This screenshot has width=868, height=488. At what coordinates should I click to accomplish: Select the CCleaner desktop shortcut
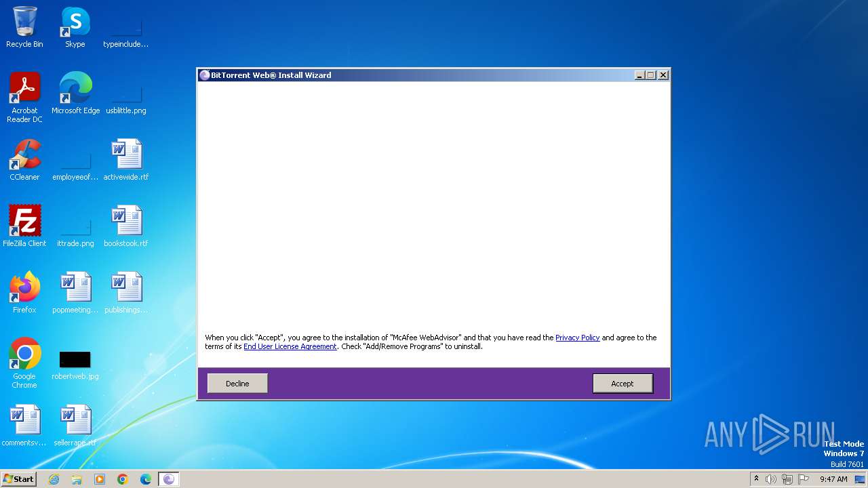pyautogui.click(x=24, y=160)
